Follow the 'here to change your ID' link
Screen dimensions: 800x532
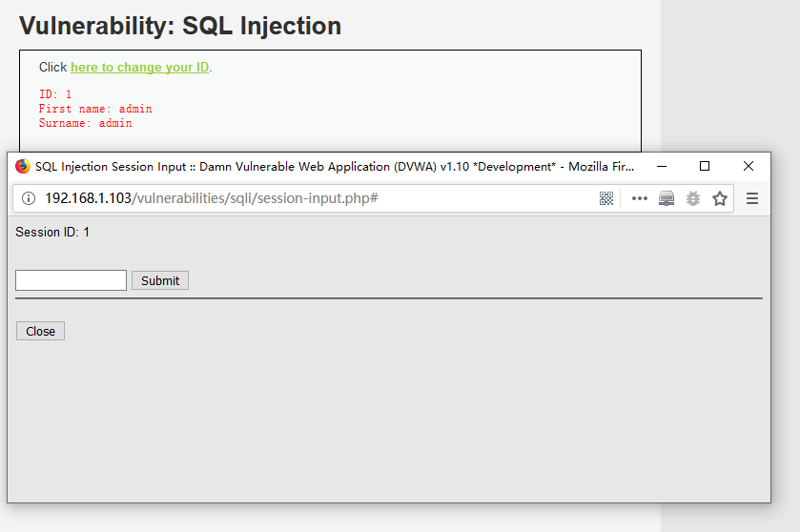(x=139, y=68)
